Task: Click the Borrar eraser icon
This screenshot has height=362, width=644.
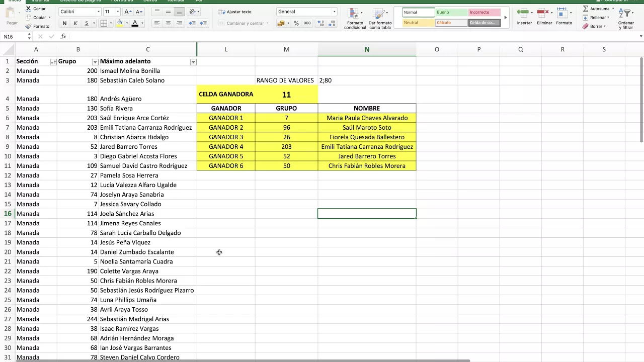Action: coord(586,26)
